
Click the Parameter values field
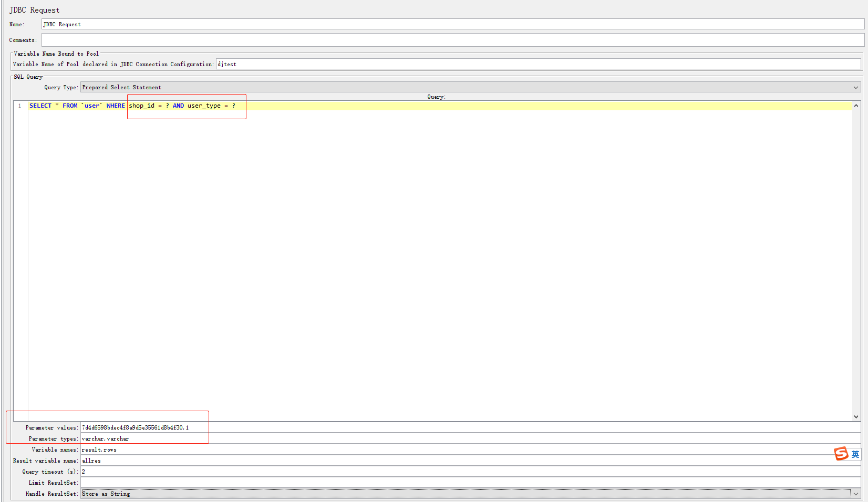470,427
